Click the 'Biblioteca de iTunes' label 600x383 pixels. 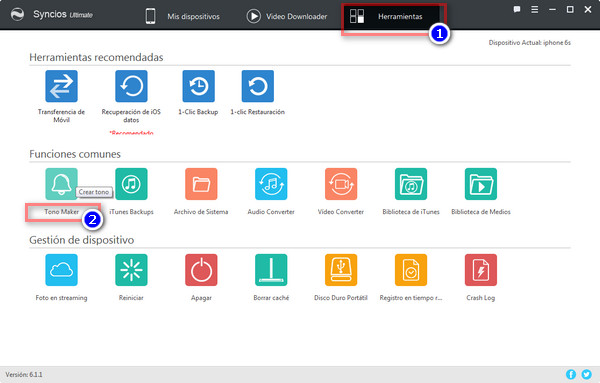coord(411,212)
